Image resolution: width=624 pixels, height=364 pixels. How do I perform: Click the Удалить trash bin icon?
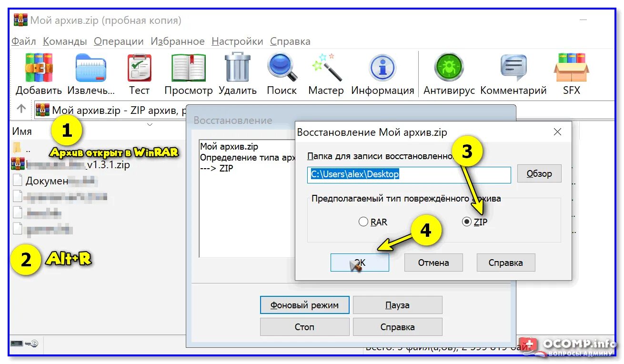[x=238, y=67]
